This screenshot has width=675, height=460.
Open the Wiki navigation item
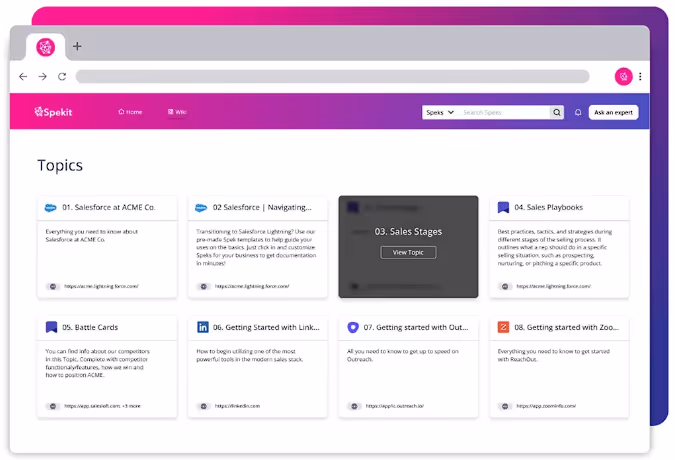[x=177, y=112]
